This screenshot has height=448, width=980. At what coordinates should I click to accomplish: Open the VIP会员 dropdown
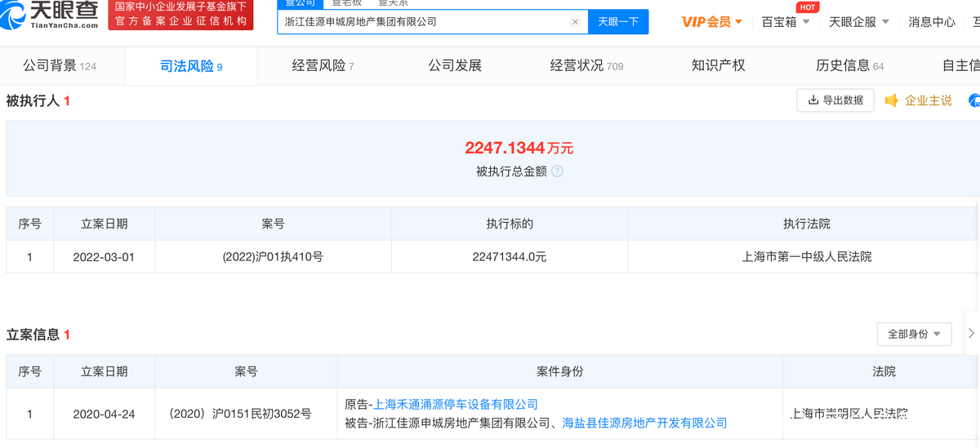712,22
